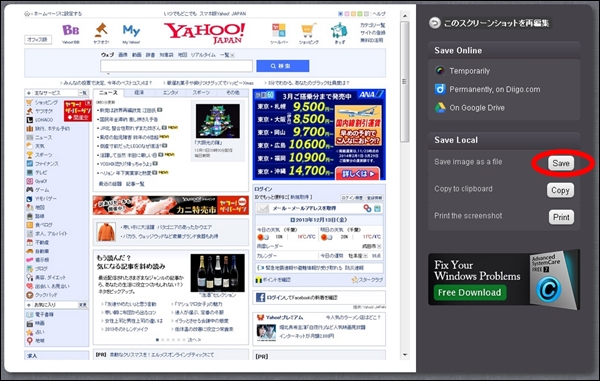Image resolution: width=600 pixels, height=381 pixels.
Task: Re-edit this screenshot via the Japanese header link
Action: (496, 23)
